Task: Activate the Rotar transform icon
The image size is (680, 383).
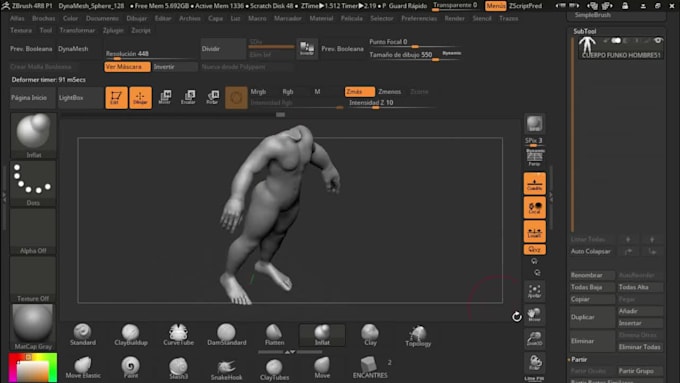Action: [x=212, y=97]
